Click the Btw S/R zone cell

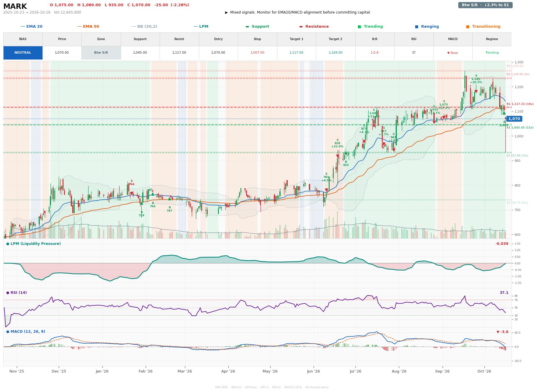(x=101, y=53)
